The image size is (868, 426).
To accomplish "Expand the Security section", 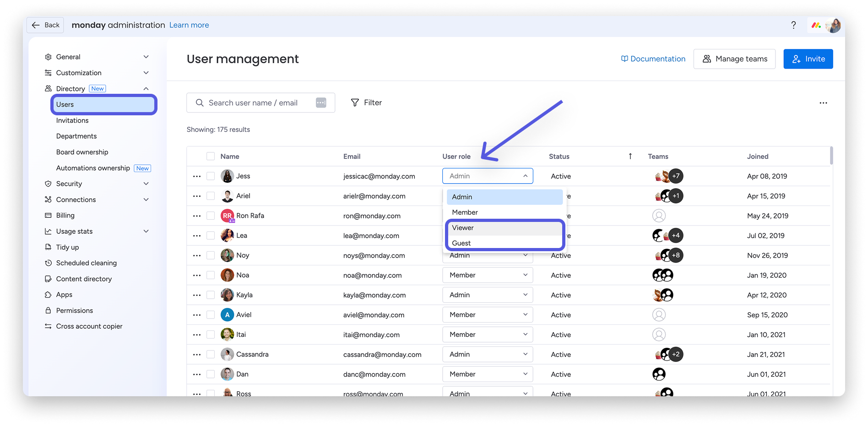I will [x=146, y=183].
